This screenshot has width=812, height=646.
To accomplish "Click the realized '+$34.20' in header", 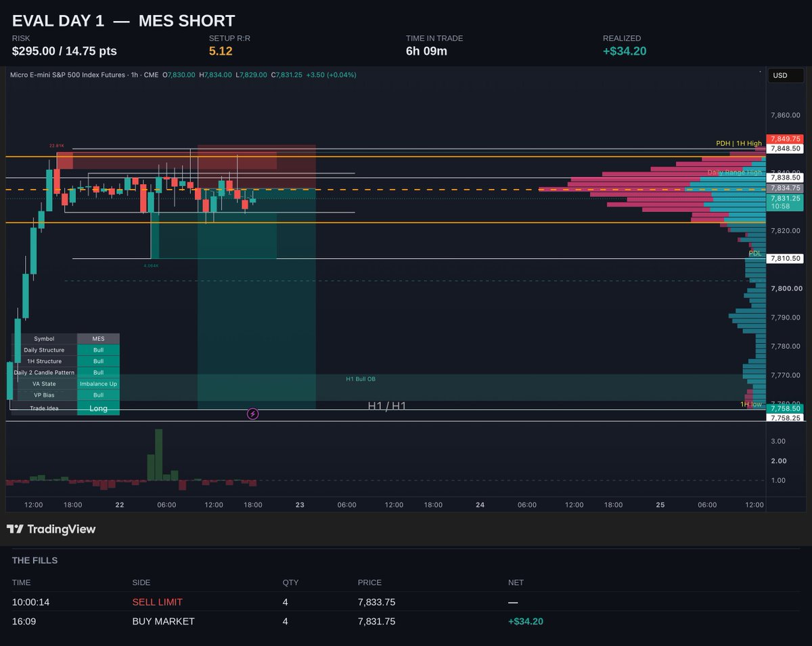I will 624,51.
